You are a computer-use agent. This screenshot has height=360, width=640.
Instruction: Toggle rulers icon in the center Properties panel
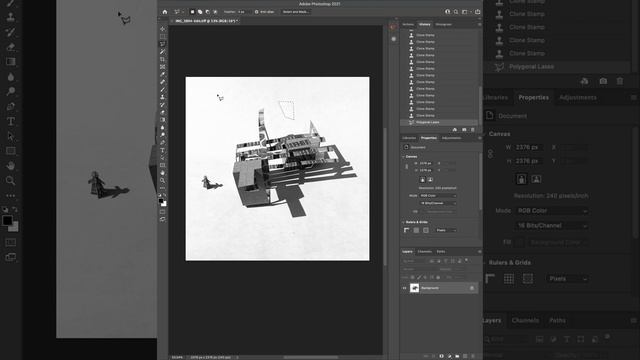click(x=407, y=230)
